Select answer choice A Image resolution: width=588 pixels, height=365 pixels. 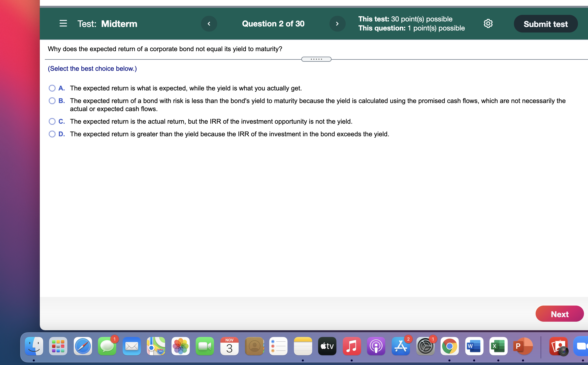(52, 88)
